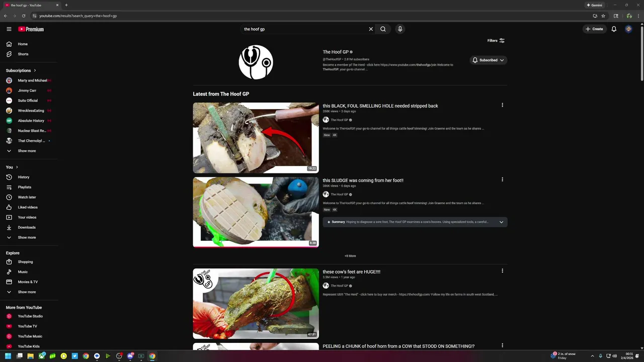Screen dimensions: 644x362
Task: Click channel avatar under cow's feet are HUGE
Action: [326, 286]
